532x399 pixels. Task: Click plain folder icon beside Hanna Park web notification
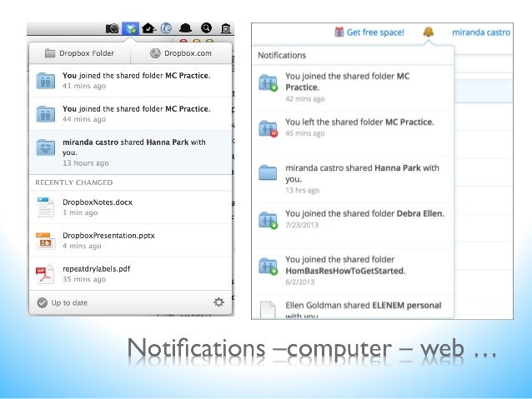[x=268, y=172]
